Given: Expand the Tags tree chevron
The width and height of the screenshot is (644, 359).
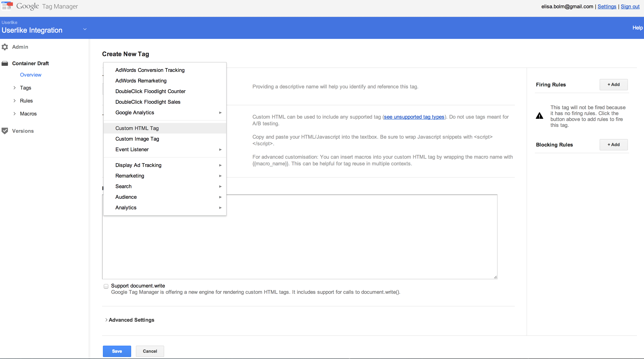Looking at the screenshot, I should 15,88.
